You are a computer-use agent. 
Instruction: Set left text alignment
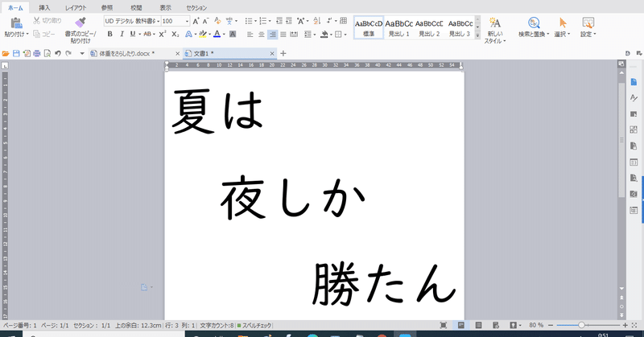(x=250, y=35)
